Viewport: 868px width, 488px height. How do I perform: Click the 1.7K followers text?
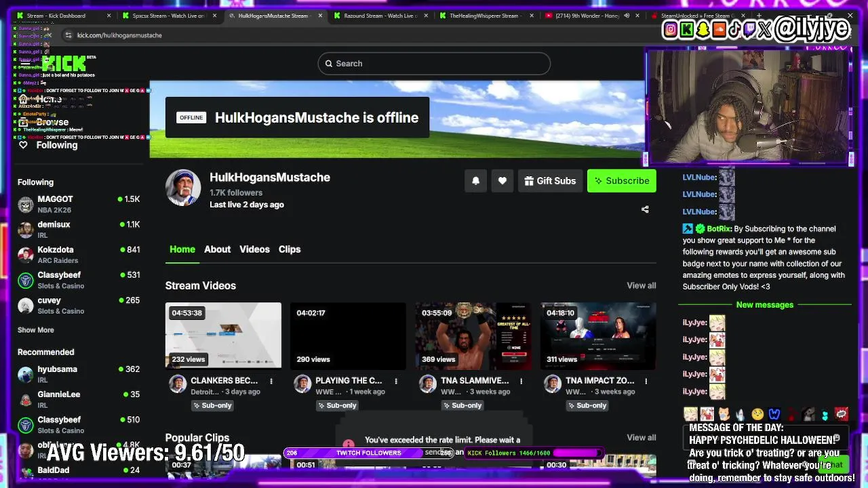pos(236,192)
